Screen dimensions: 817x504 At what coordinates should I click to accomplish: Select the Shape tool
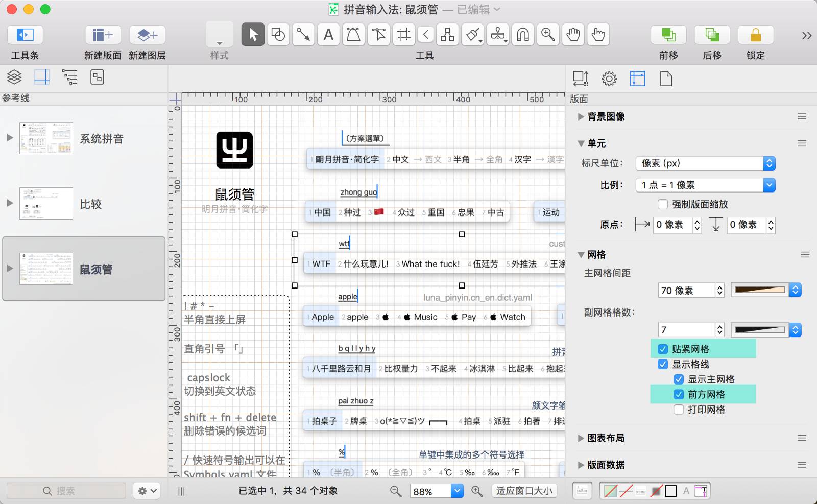tap(278, 35)
